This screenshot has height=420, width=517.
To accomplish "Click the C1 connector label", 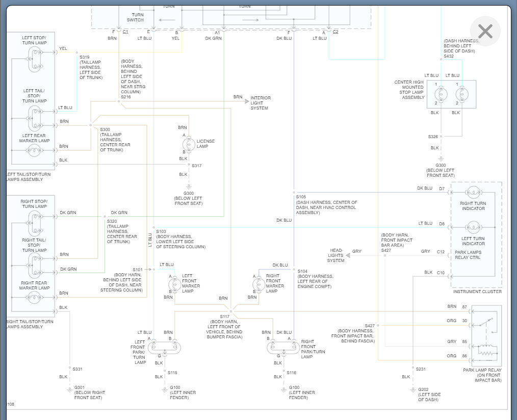I will [125, 32].
